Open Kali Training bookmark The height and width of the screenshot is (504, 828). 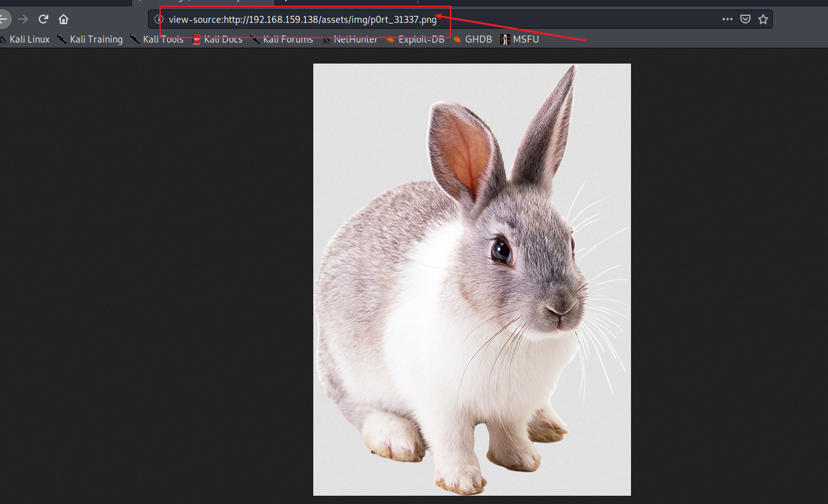click(x=90, y=39)
